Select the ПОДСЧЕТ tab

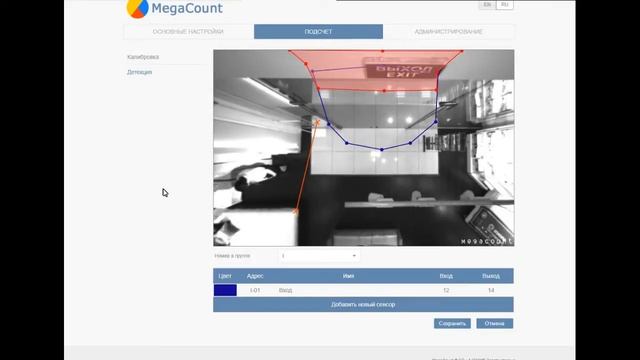coord(318,32)
